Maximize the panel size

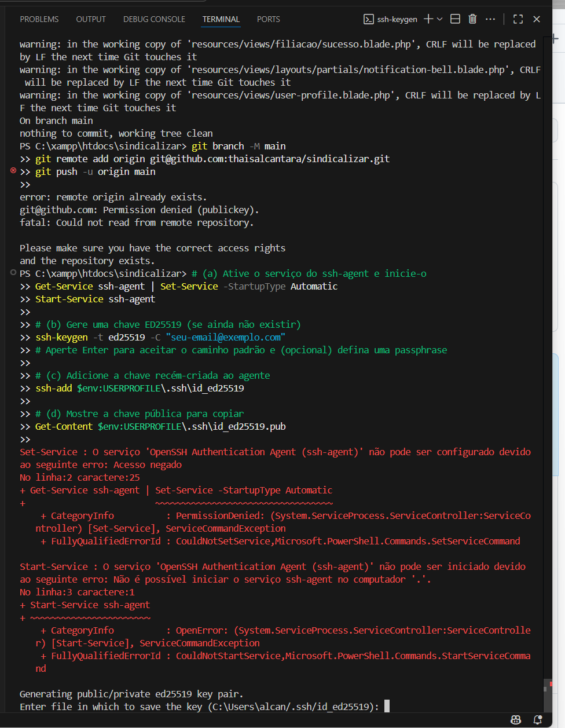click(518, 19)
